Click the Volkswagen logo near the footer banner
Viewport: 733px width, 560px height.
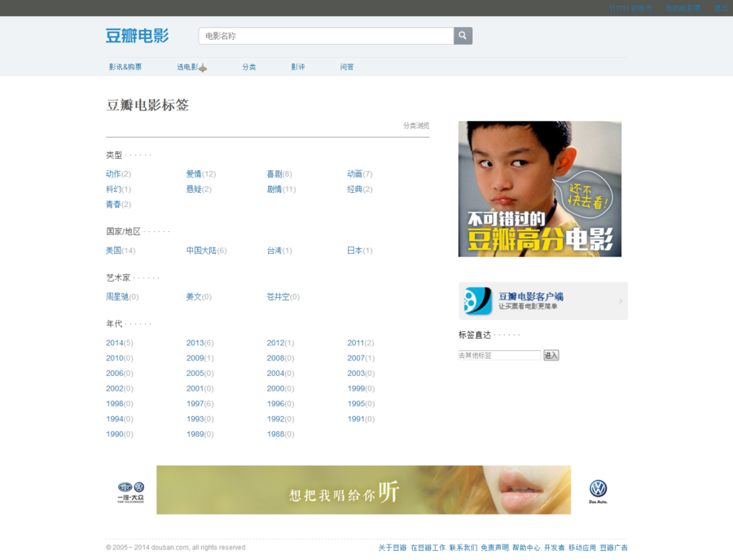[599, 489]
